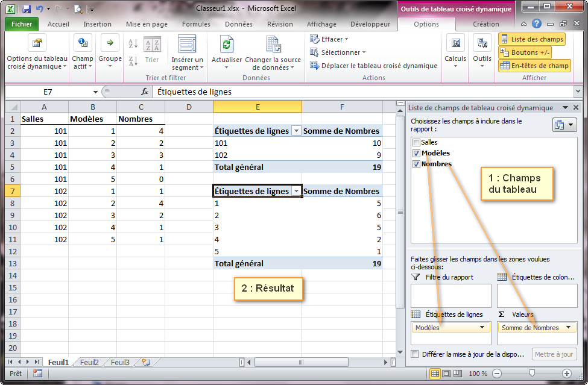
Task: Click Déplacer le tableau croisé dynamique
Action: point(373,66)
